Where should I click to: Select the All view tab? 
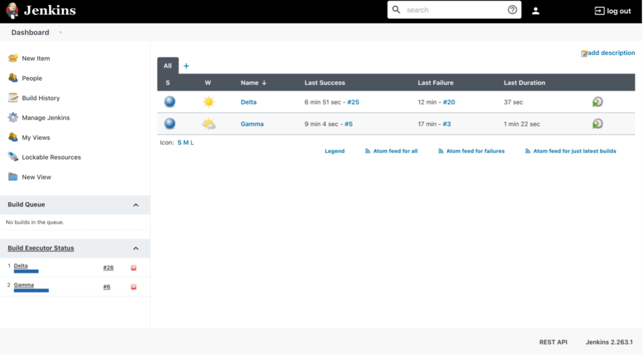coord(167,65)
